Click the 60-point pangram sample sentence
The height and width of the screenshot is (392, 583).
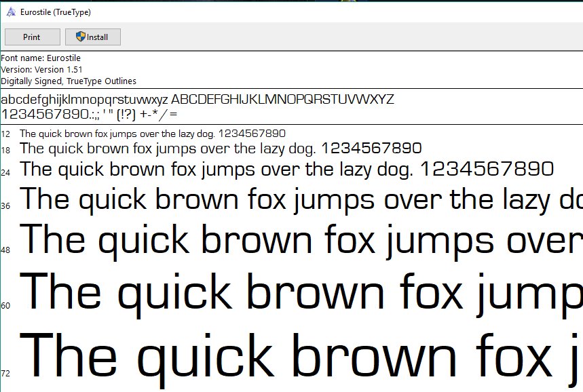click(x=301, y=294)
